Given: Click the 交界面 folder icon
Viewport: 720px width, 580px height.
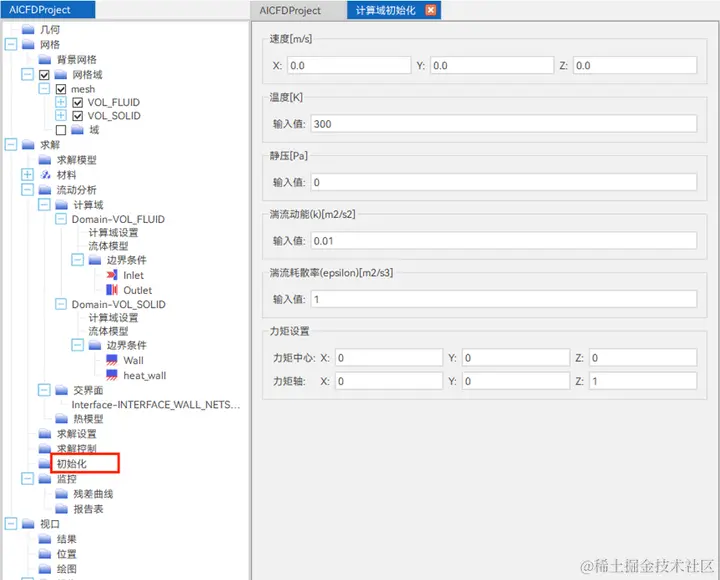Looking at the screenshot, I should [62, 390].
